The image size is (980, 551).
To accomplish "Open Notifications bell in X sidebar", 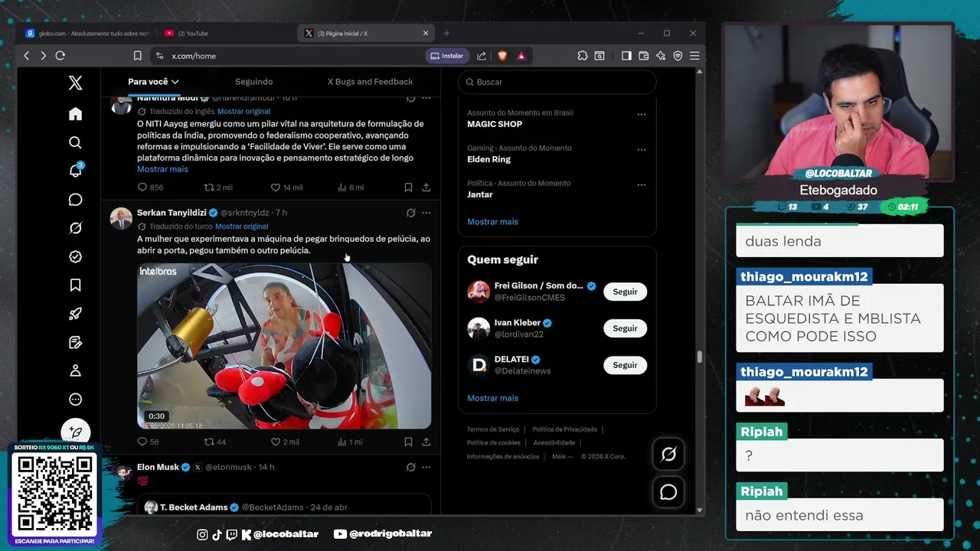I will tap(75, 171).
